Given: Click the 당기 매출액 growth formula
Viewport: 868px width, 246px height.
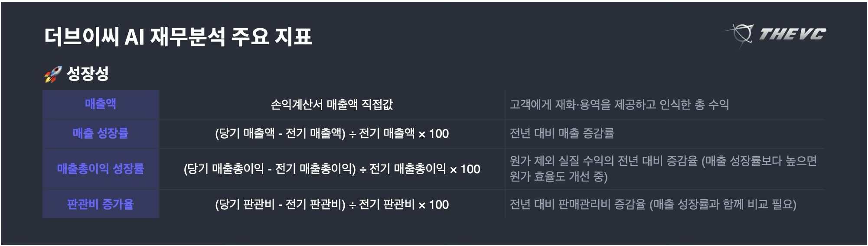Looking at the screenshot, I should pyautogui.click(x=332, y=133).
